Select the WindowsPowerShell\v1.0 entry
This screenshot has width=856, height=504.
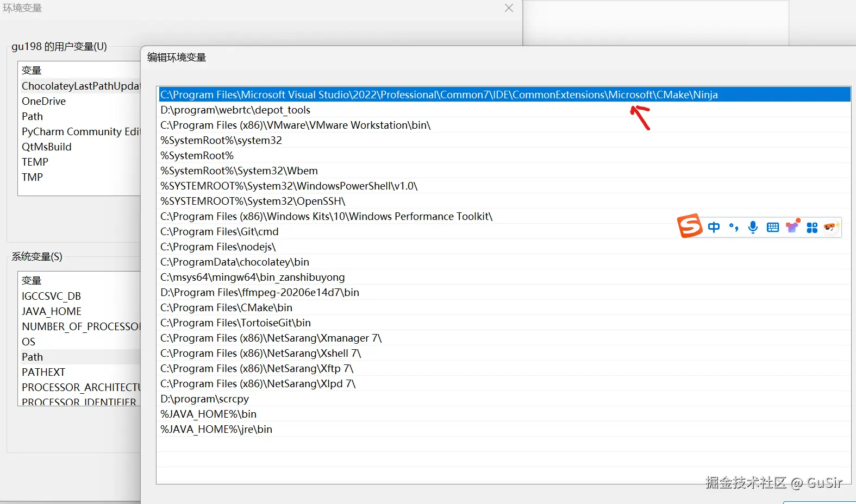point(504,186)
